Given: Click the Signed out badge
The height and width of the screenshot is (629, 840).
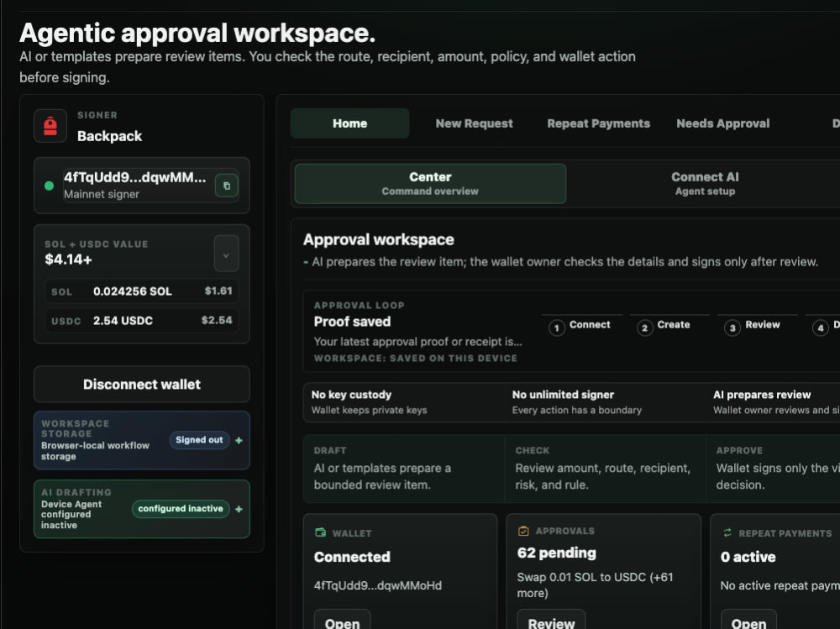Looking at the screenshot, I should pyautogui.click(x=199, y=440).
